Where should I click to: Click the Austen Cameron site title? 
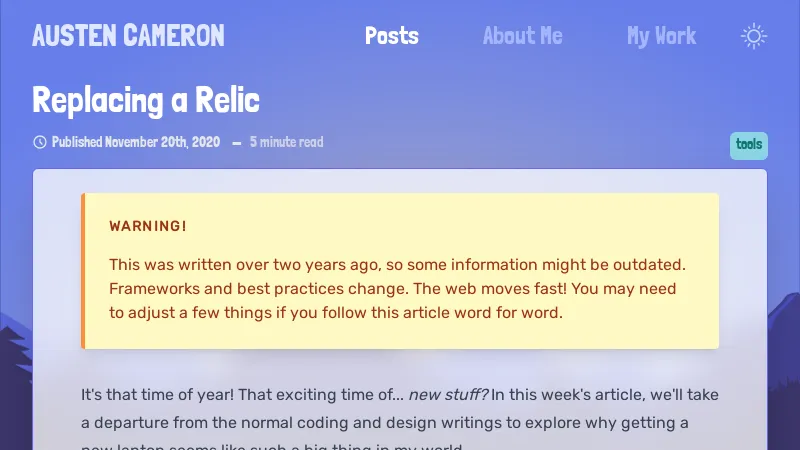coord(128,37)
